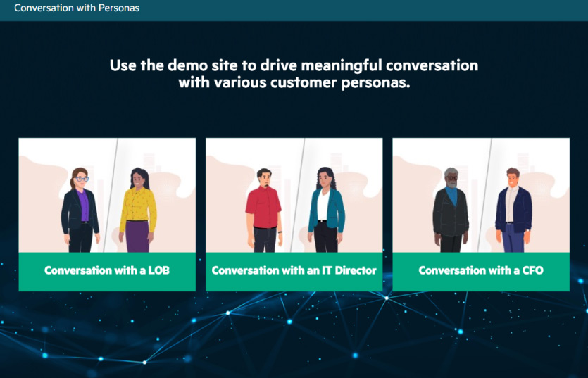This screenshot has height=378, width=588.
Task: Click the glasses on the LOB woman's face
Action: [x=82, y=179]
